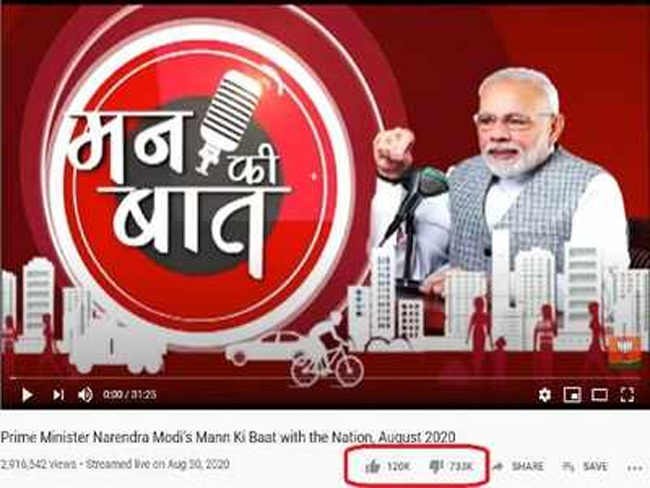
Task: Play the Mann Ki Baat video
Action: 27,394
